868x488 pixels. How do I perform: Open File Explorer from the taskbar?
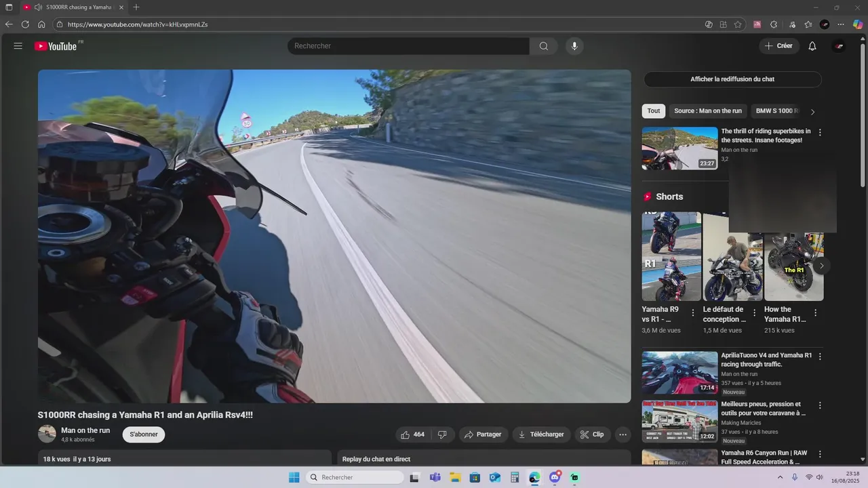point(455,478)
